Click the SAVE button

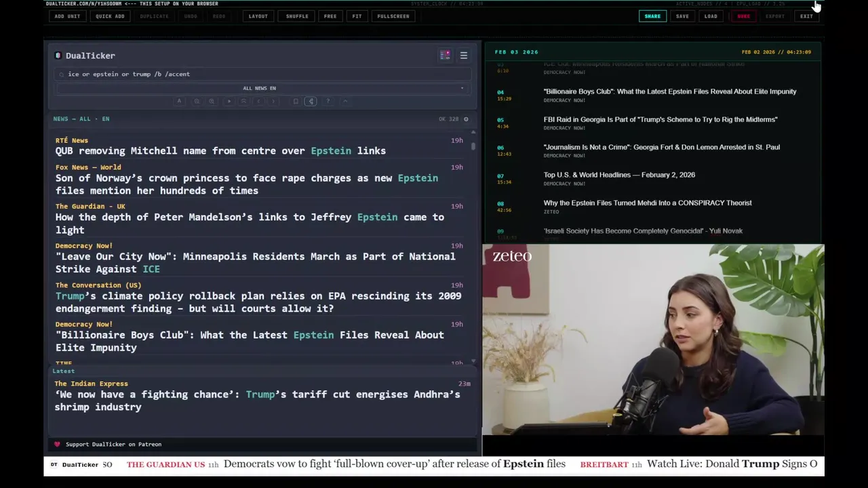coord(682,16)
